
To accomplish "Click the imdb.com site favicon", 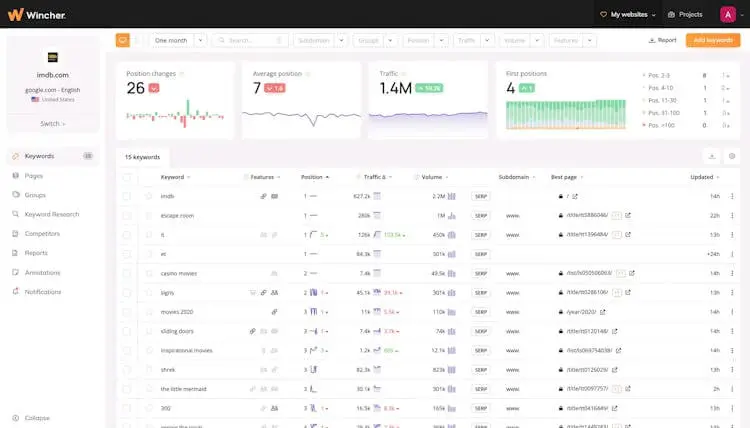I will pos(53,57).
